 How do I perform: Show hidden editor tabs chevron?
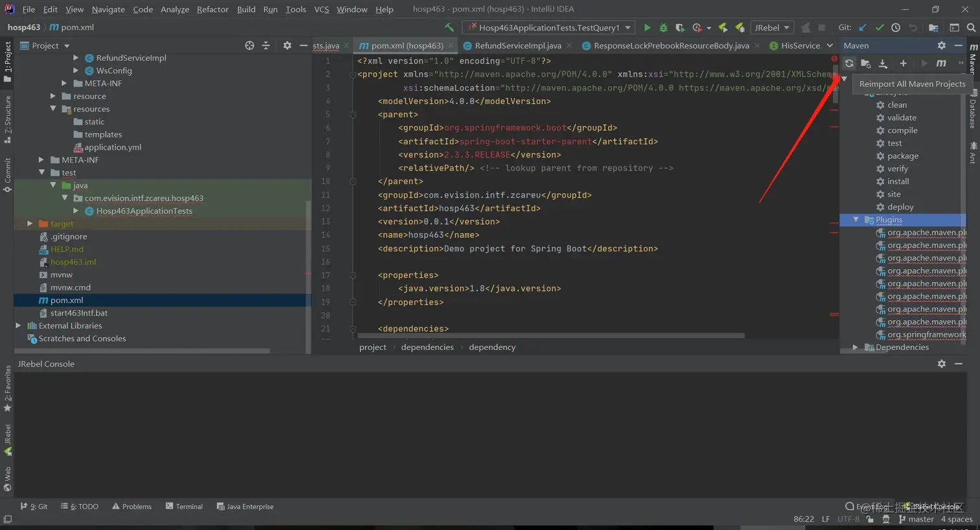click(830, 45)
